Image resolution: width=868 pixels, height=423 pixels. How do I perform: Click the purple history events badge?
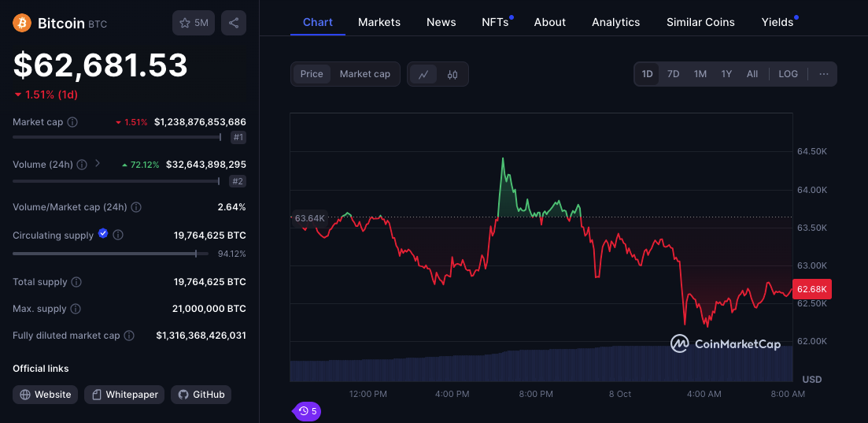(x=307, y=411)
